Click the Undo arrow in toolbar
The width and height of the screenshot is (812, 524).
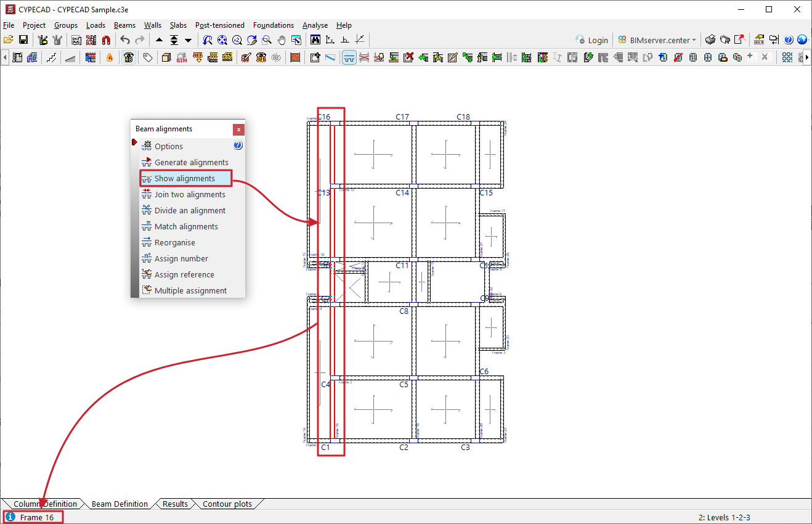125,40
